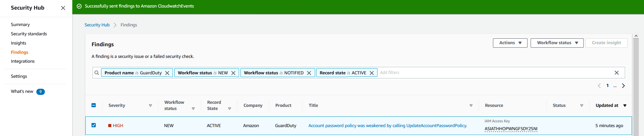Uncheck the HIGH severity finding row
This screenshot has width=644, height=136.
coord(94,125)
